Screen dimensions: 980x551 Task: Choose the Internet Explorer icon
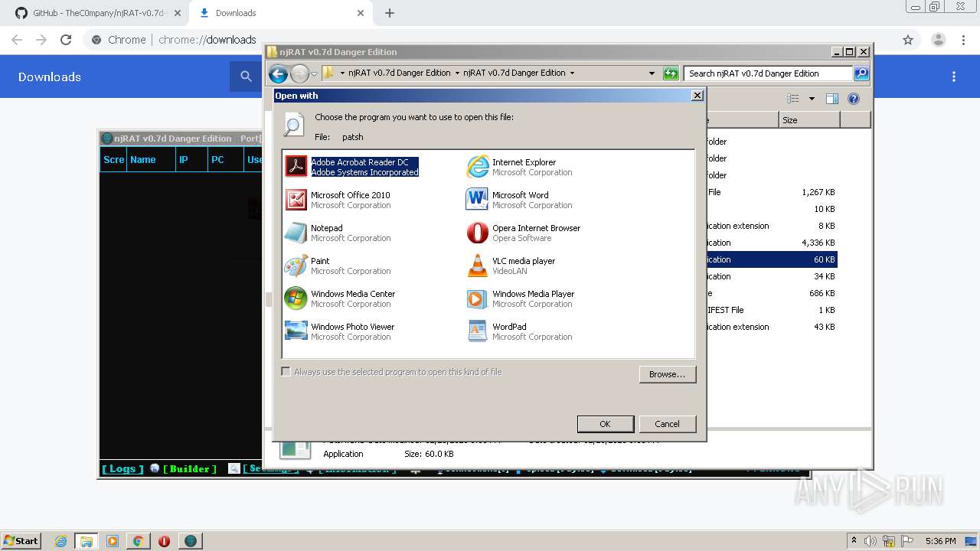point(477,167)
